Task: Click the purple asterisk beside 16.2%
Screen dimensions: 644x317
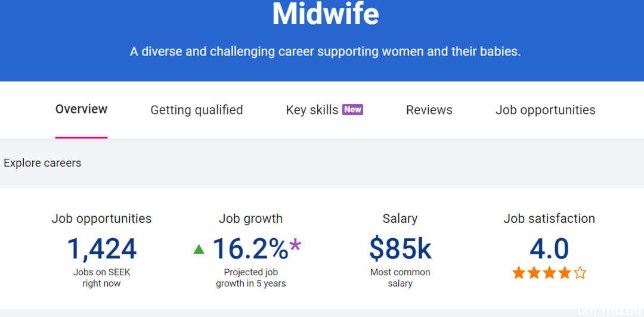Action: pyautogui.click(x=295, y=246)
